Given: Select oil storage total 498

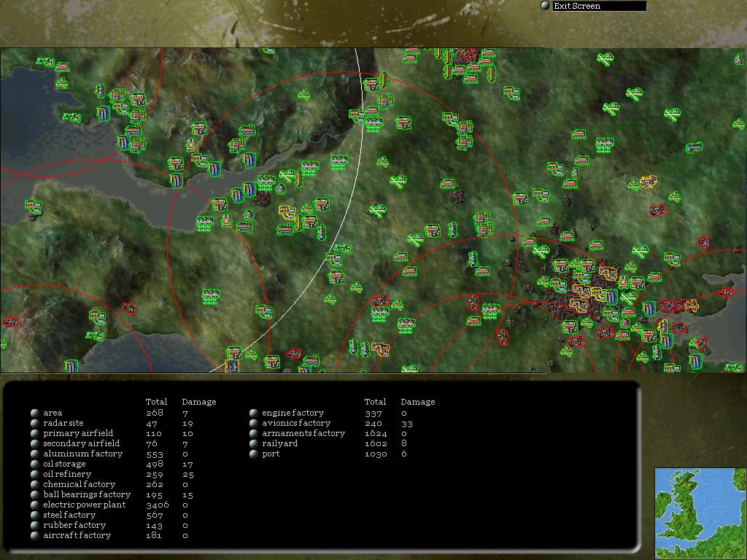Looking at the screenshot, I should [x=155, y=464].
